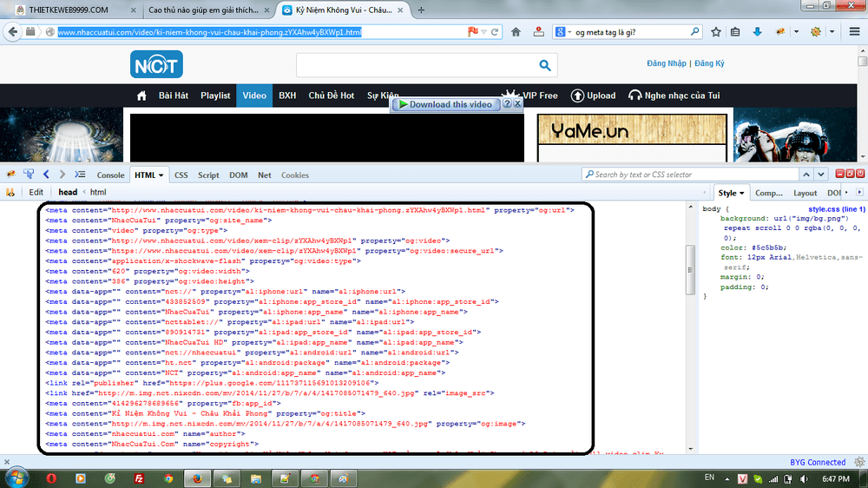
Task: Click the reload page icon in address bar
Action: coord(495,32)
